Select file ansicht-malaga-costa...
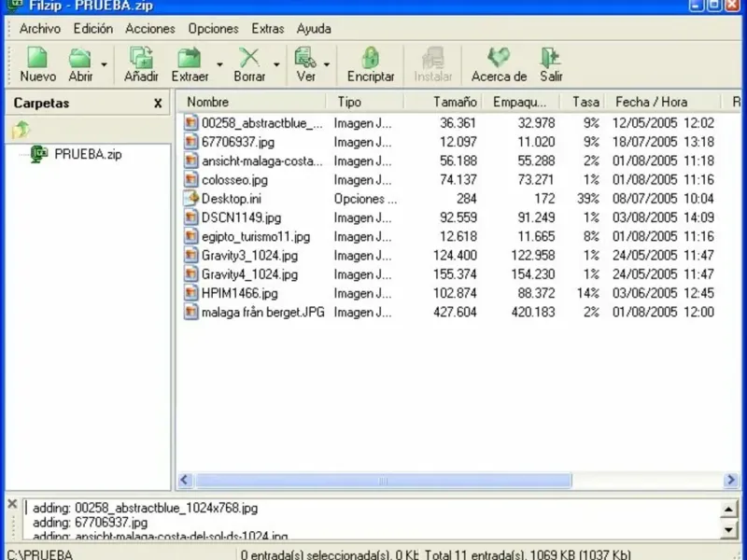 pos(262,161)
